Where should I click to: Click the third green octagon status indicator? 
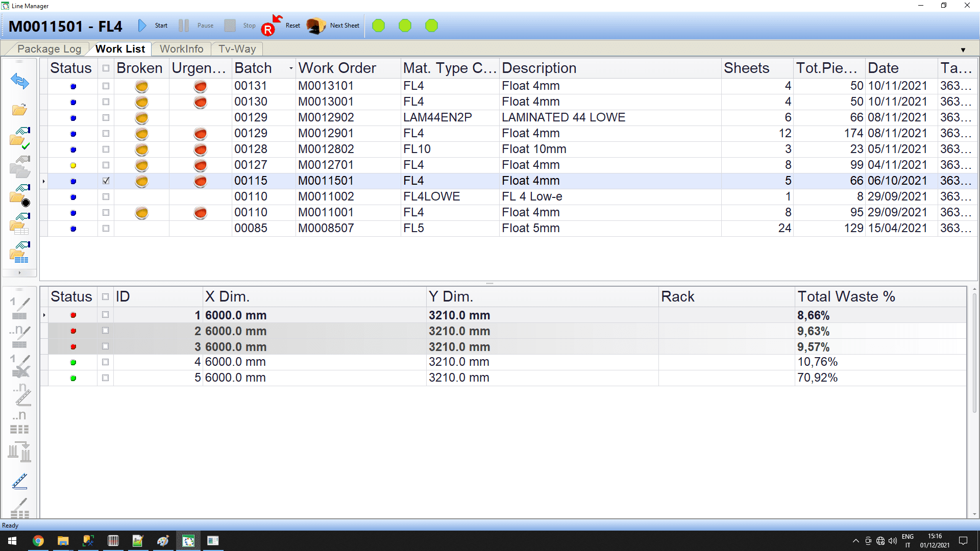431,26
